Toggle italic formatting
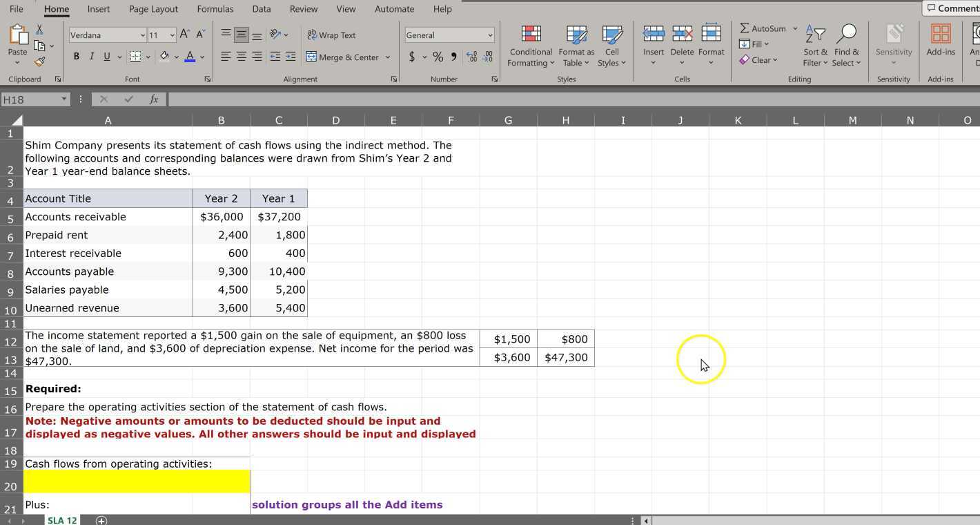Screen dimensions: 980x525 point(91,57)
